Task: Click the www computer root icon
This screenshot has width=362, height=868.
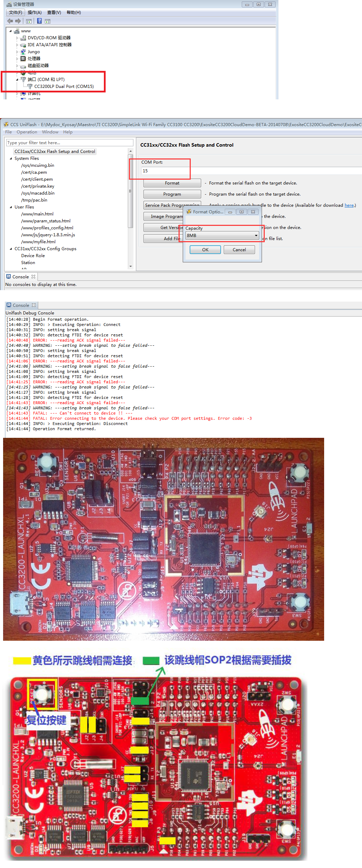Action: 17,31
